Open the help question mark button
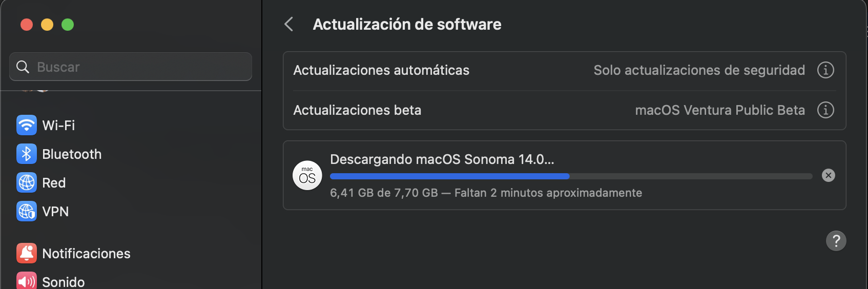868x289 pixels. tap(836, 240)
